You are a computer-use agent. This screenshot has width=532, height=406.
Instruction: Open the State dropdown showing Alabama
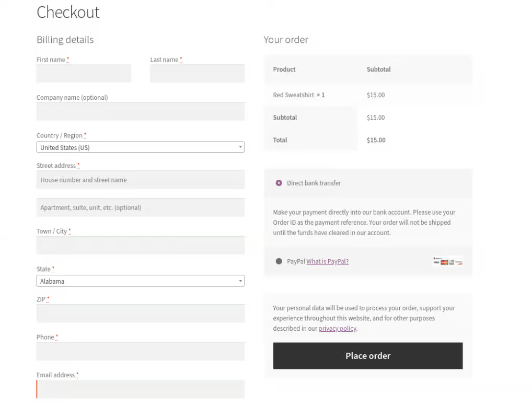(140, 281)
